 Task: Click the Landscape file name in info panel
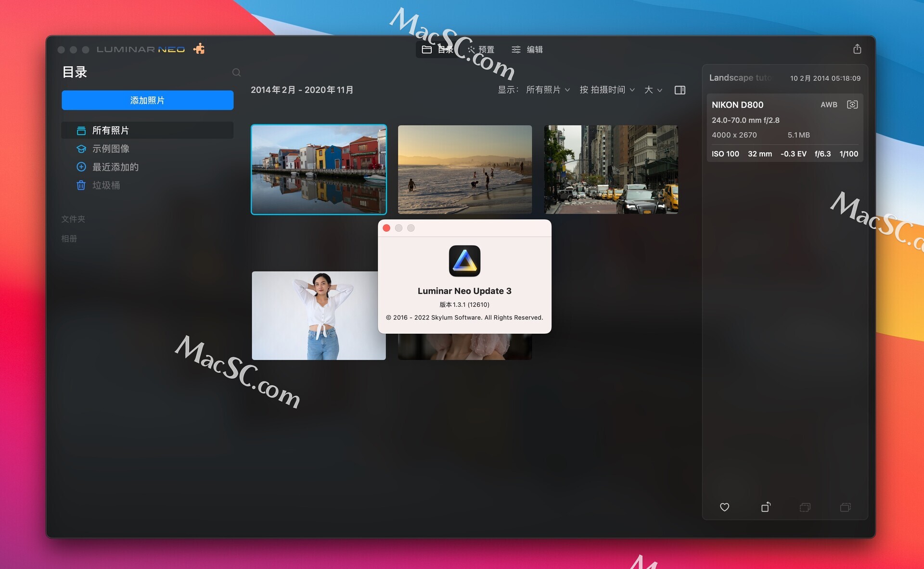pyautogui.click(x=740, y=77)
